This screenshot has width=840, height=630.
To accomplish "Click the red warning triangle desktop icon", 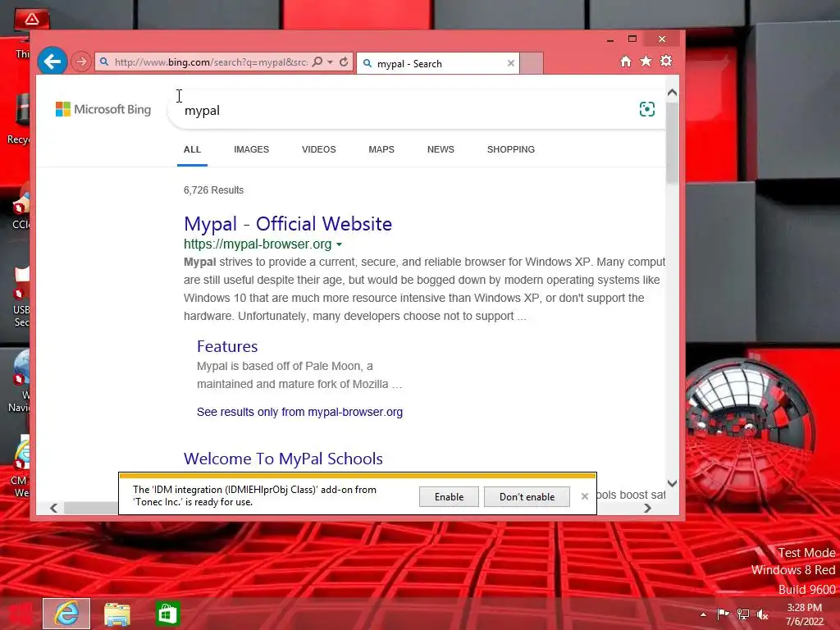I will click(32, 20).
